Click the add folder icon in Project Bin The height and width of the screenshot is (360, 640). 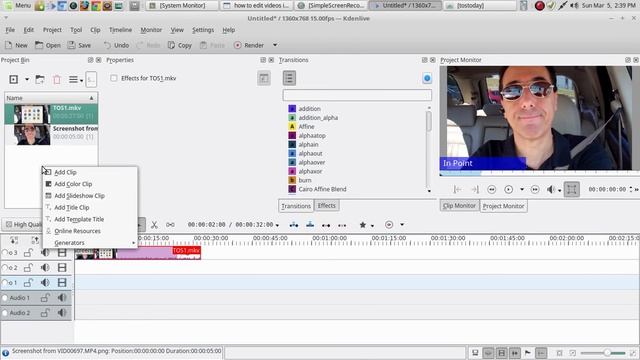(x=40, y=80)
